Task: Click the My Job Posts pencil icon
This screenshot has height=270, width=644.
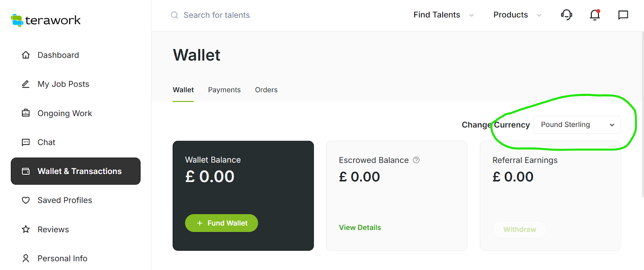Action: [26, 84]
